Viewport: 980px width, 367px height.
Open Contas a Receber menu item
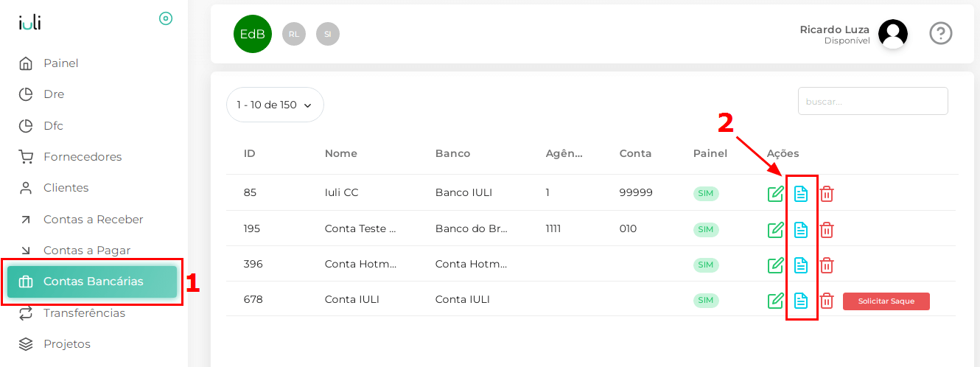[x=93, y=220]
